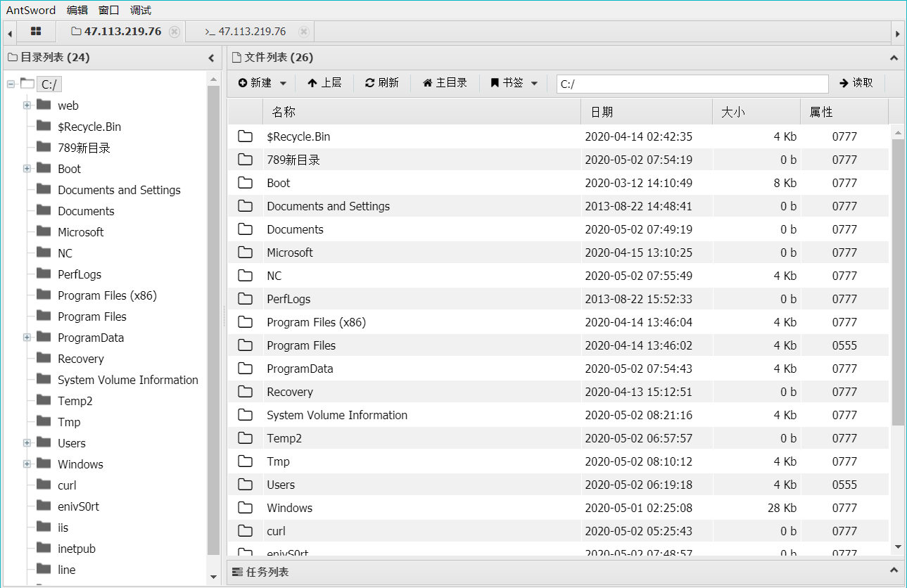Viewport: 907px width, 588px height.
Task: Click the iis folder icon in tree
Action: tap(44, 527)
